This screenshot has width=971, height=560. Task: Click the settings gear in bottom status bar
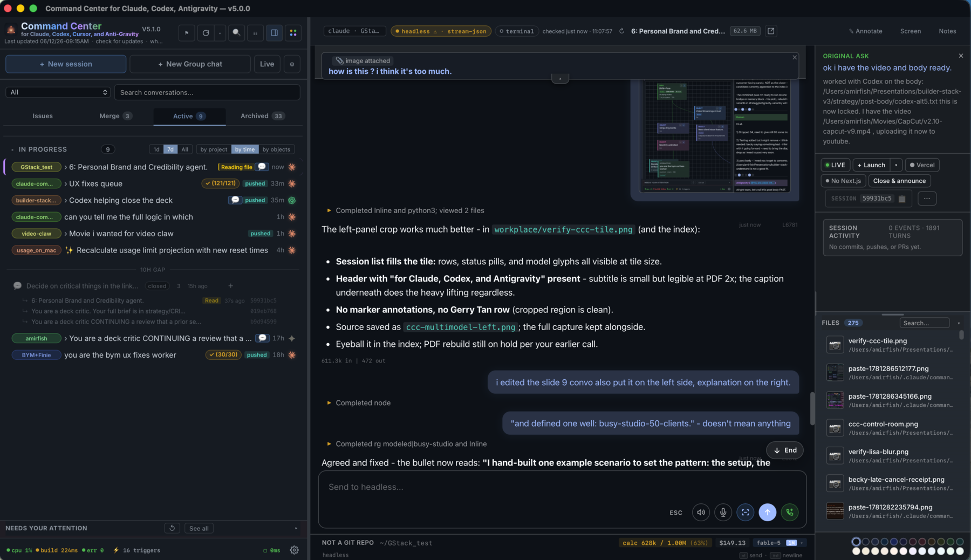pos(294,550)
